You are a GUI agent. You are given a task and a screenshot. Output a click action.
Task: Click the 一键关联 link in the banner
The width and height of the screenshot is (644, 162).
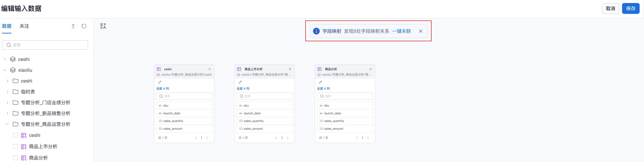[x=401, y=31]
